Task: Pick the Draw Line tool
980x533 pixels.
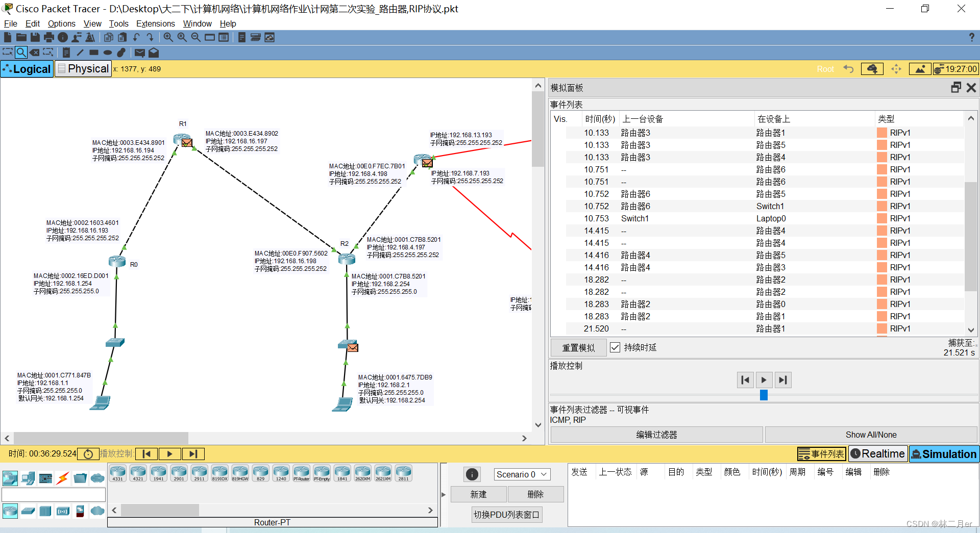Action: click(x=80, y=52)
